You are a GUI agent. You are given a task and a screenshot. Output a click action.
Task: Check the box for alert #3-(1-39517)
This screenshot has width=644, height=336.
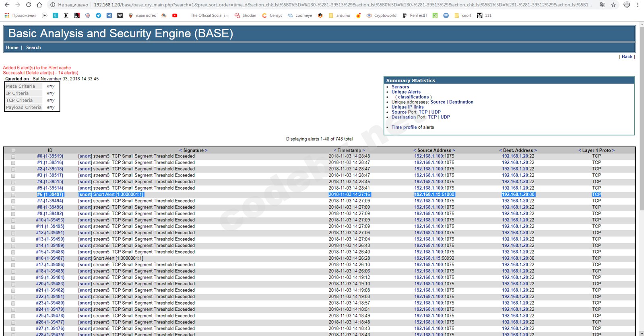coord(13,176)
